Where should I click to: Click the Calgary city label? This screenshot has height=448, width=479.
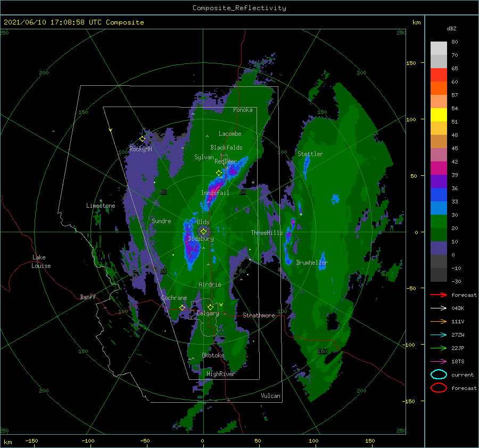pyautogui.click(x=208, y=313)
